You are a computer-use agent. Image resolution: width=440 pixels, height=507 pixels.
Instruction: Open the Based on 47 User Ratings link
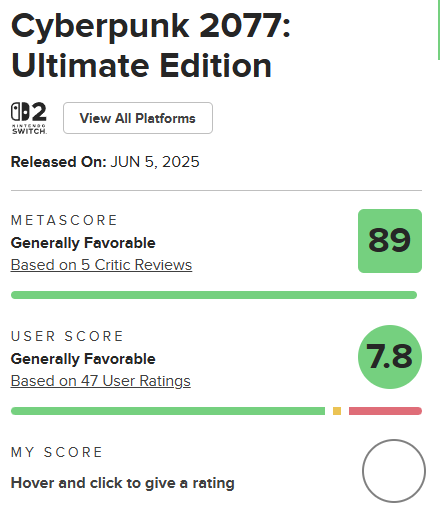(x=101, y=381)
